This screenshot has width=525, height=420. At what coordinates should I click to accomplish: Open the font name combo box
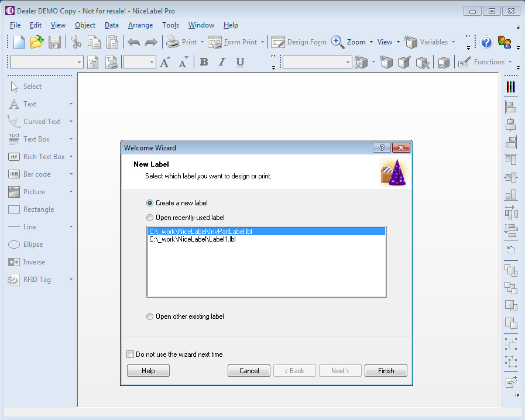79,62
